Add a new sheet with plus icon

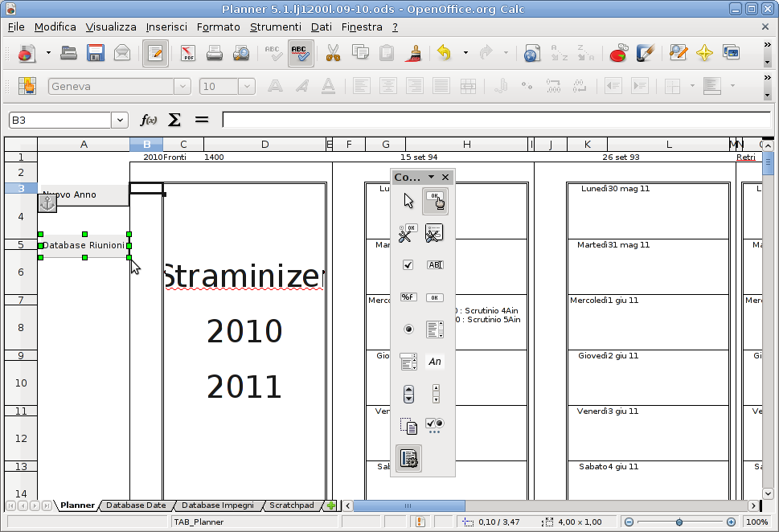point(331,505)
